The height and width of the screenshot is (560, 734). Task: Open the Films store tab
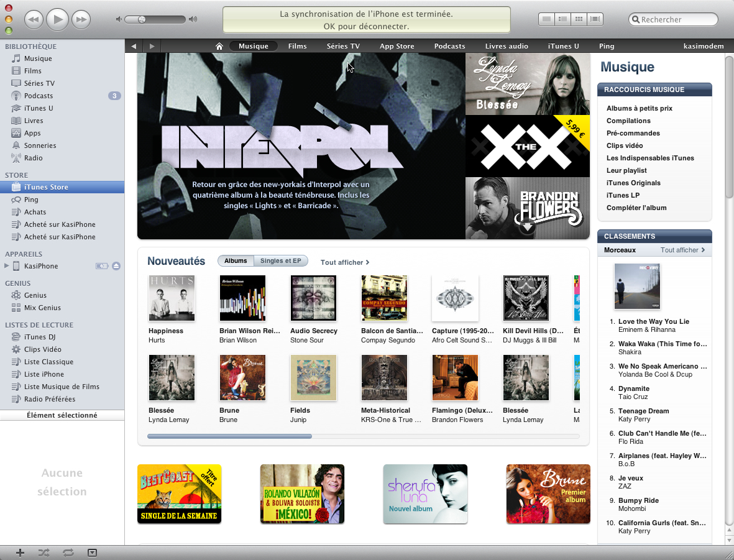[297, 46]
